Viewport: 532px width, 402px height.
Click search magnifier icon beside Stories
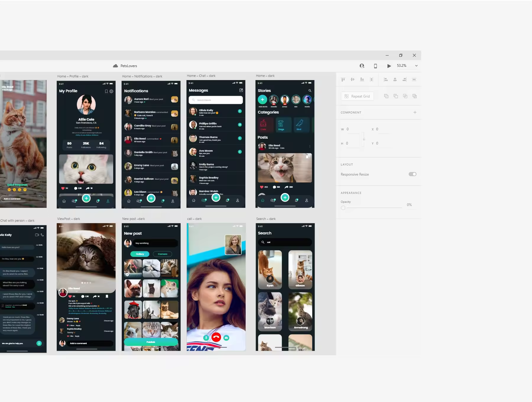click(x=310, y=91)
